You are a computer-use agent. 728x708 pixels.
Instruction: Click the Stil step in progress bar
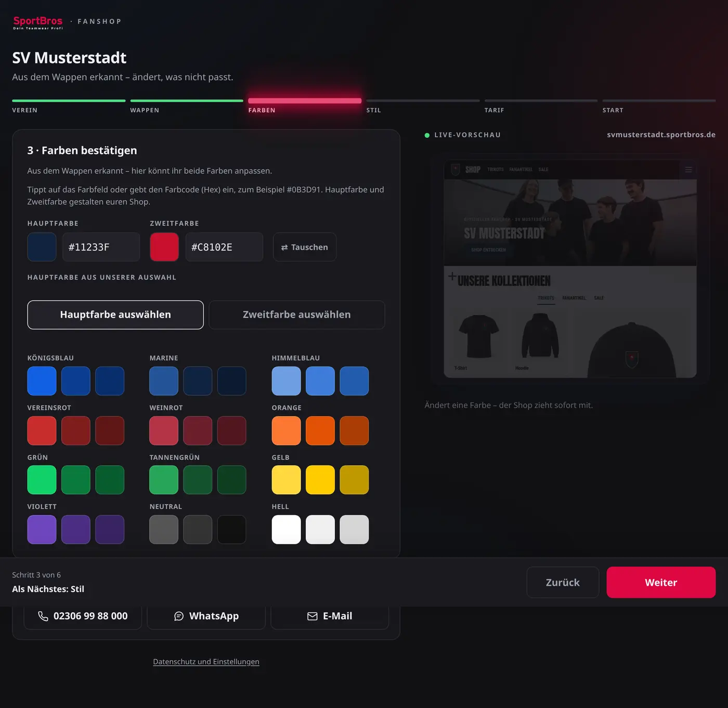423,106
